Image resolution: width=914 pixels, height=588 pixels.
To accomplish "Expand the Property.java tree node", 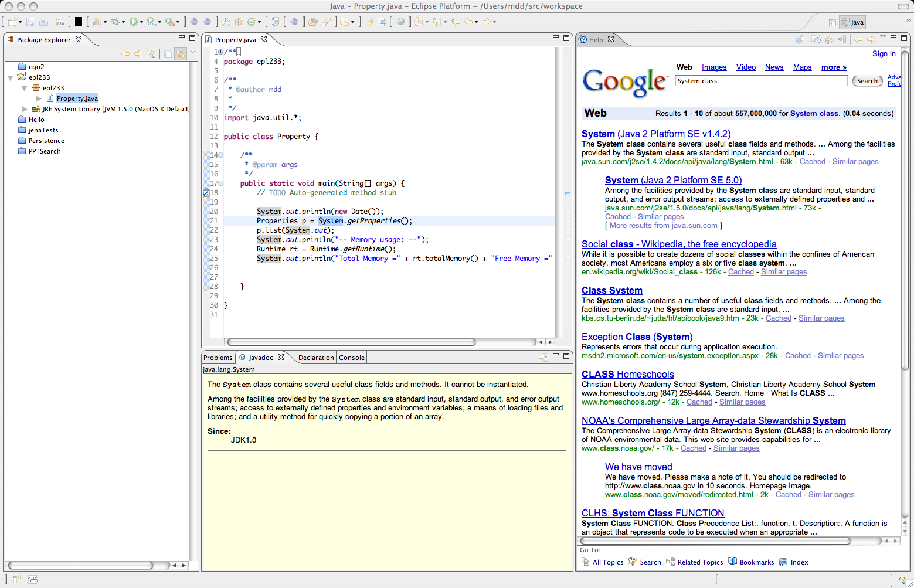I will [x=39, y=98].
